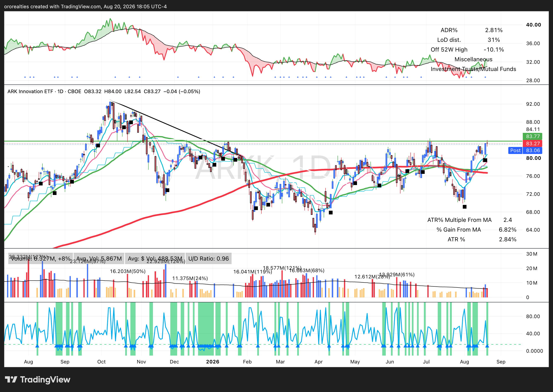Click the 'Avg: $ Vol: 488.53M' label
The image size is (553, 392).
click(155, 259)
